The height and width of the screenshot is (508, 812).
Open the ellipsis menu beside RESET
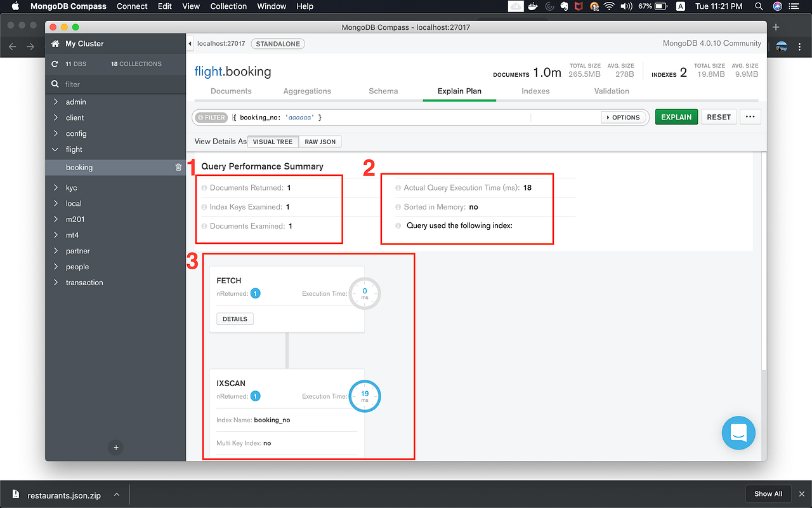pyautogui.click(x=750, y=117)
